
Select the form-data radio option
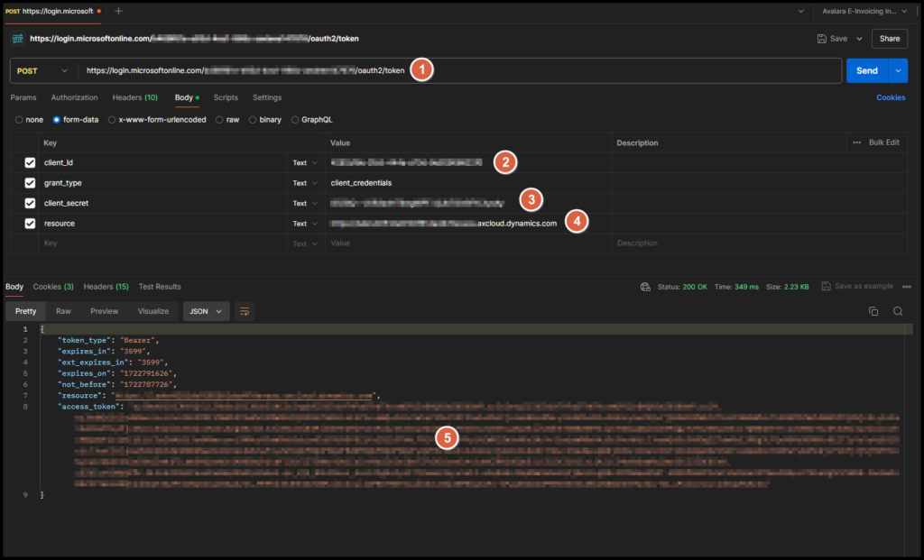coord(57,120)
